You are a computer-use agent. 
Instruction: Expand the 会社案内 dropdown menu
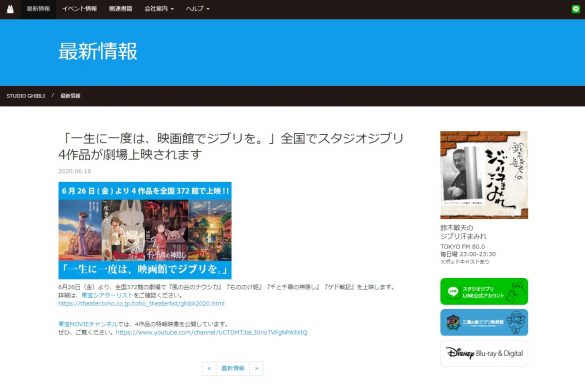pyautogui.click(x=159, y=9)
